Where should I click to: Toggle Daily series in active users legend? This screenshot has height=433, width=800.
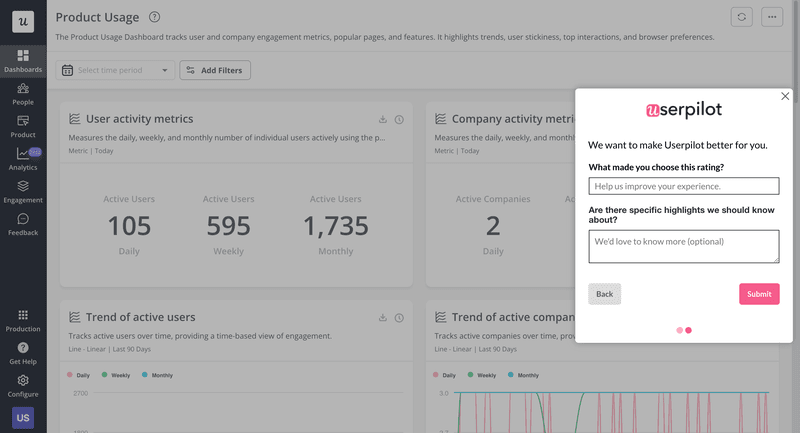pos(84,375)
